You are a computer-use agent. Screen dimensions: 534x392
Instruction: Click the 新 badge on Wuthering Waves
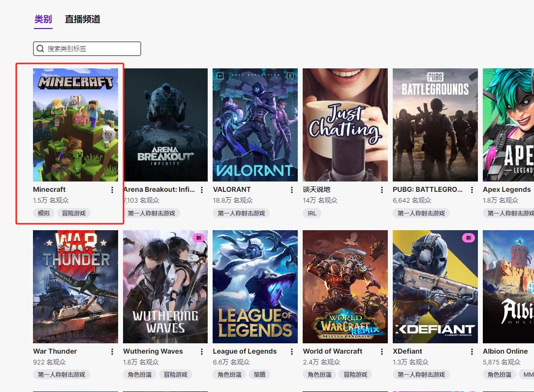pos(199,238)
